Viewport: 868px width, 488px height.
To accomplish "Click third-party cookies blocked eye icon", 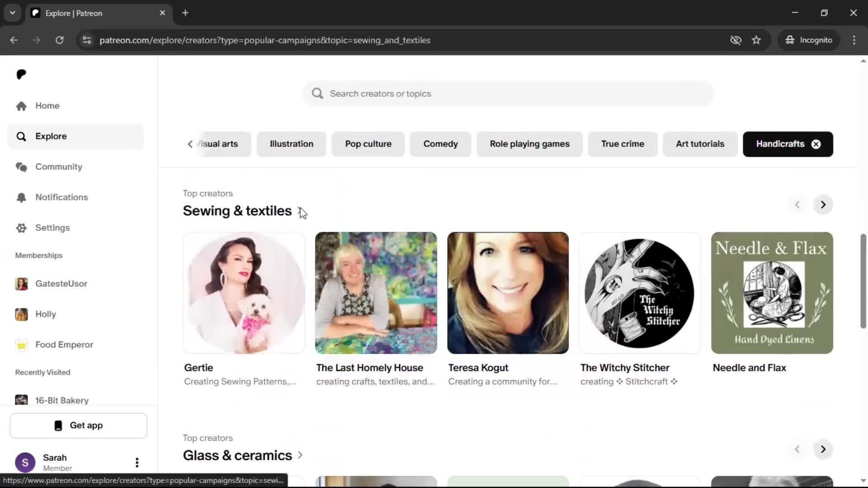I will (x=736, y=40).
